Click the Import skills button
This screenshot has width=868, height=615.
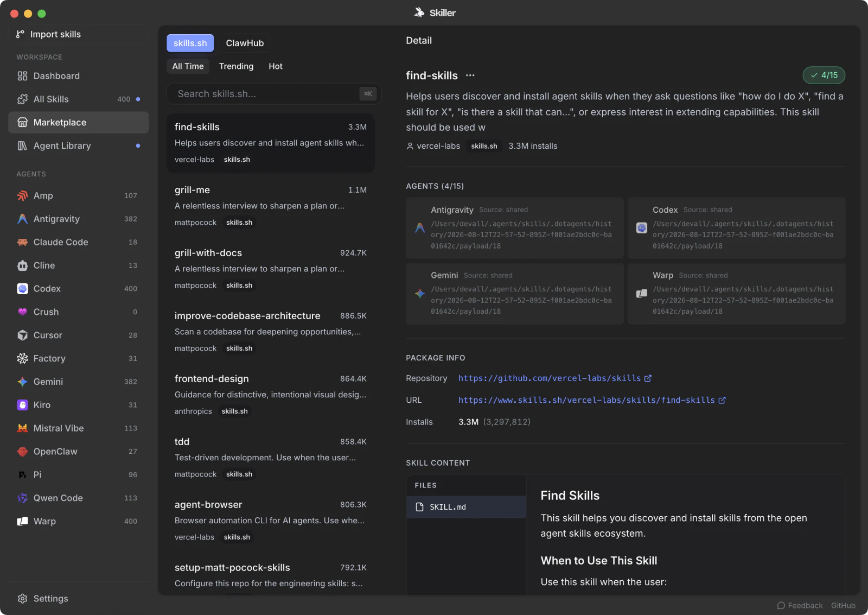coord(79,34)
